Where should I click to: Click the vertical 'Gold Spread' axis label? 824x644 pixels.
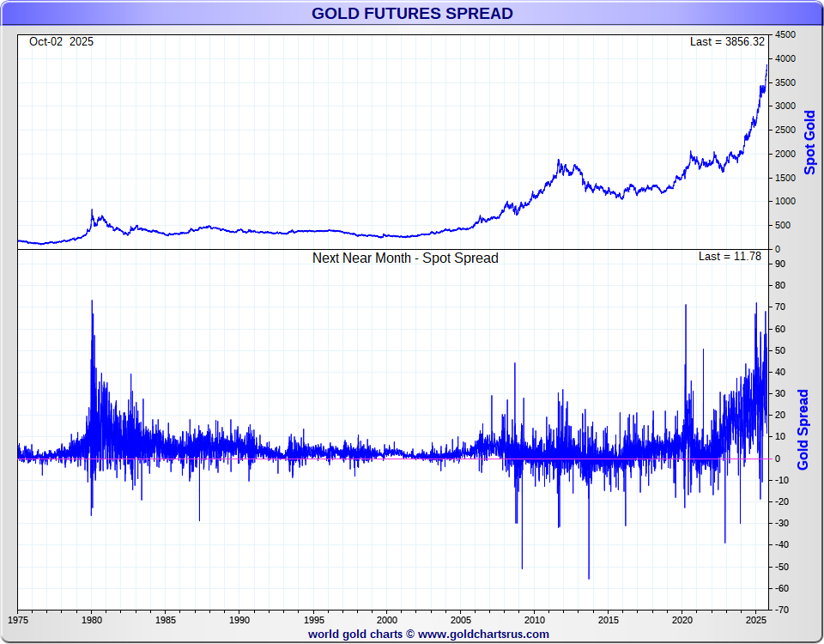click(803, 429)
